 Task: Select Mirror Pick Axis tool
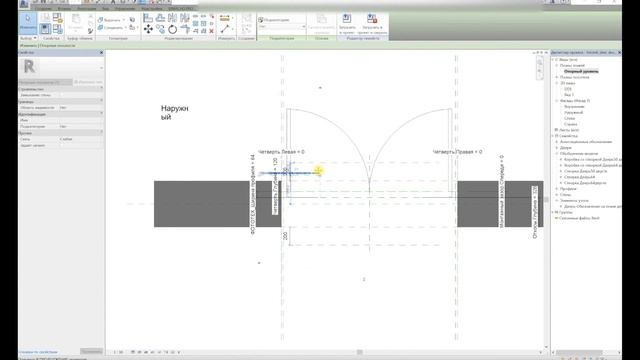coord(173,18)
